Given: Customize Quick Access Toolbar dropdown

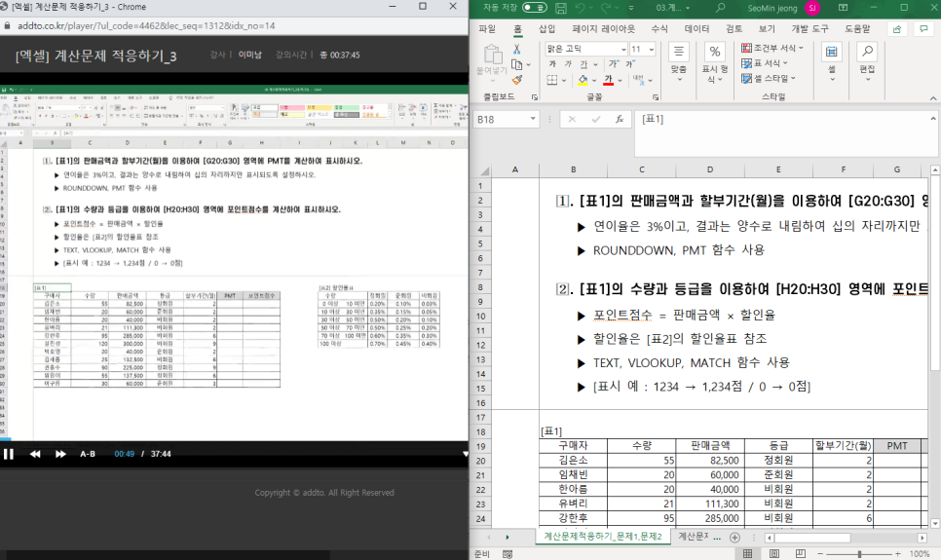Looking at the screenshot, I should (630, 8).
